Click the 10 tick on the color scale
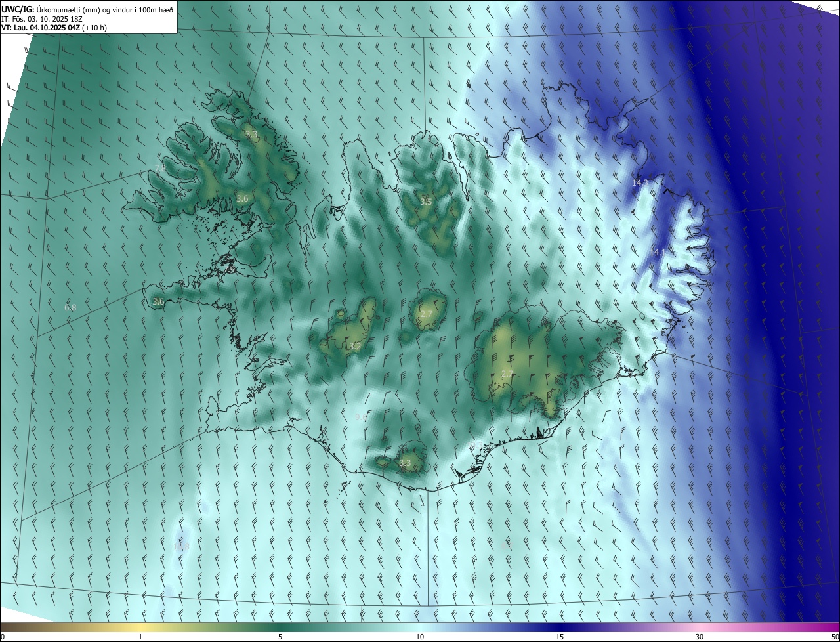This screenshot has width=840, height=642. click(x=420, y=637)
